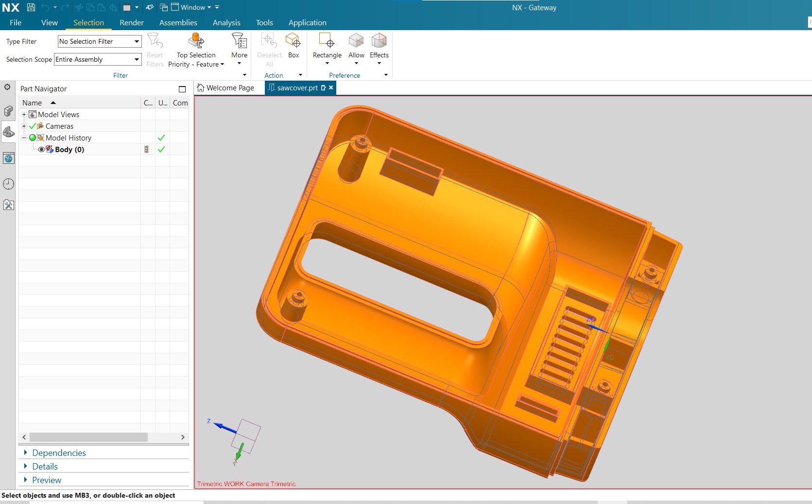812x504 pixels.
Task: Open the Assembly Navigator sidebar icon
Action: pyautogui.click(x=8, y=111)
